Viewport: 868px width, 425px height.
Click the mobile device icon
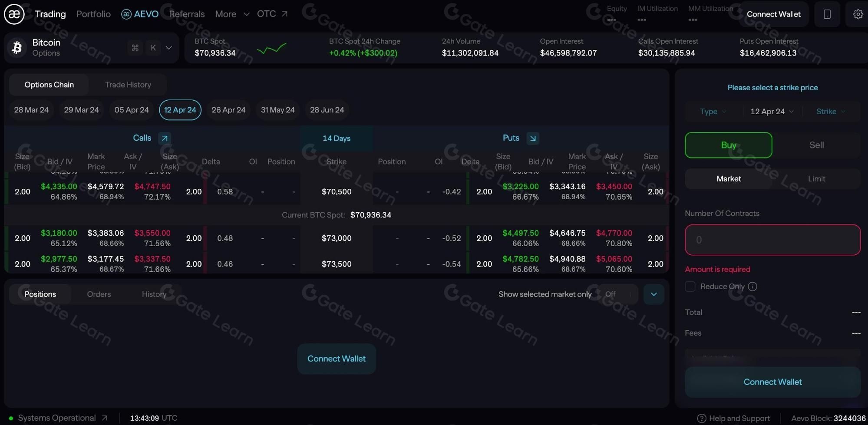(827, 14)
